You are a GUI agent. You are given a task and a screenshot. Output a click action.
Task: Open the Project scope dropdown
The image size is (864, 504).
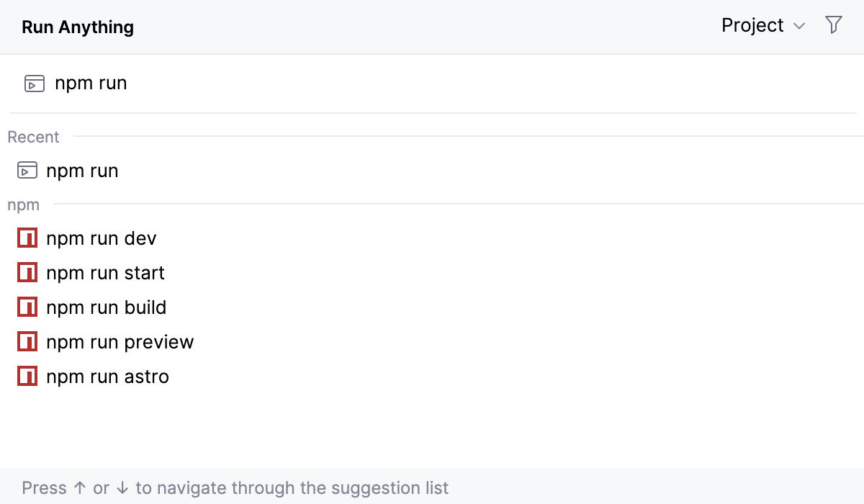click(752, 25)
